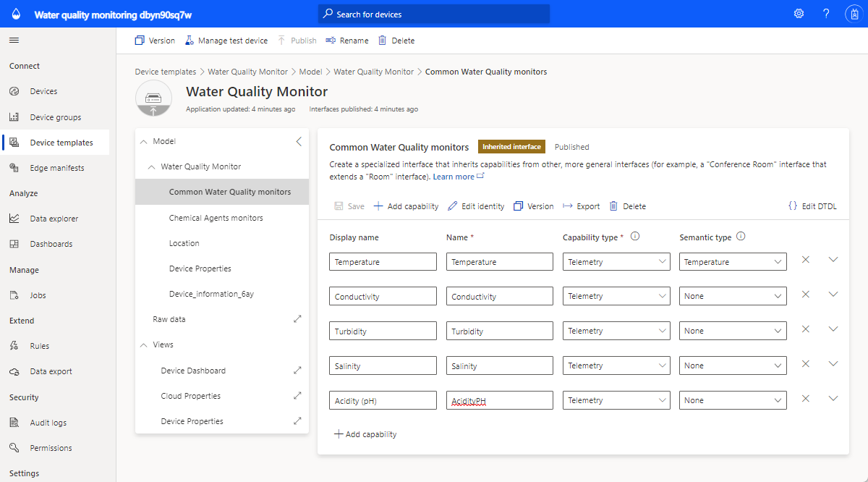Image resolution: width=868 pixels, height=482 pixels.
Task: Collapse the Views tree section
Action: 143,345
